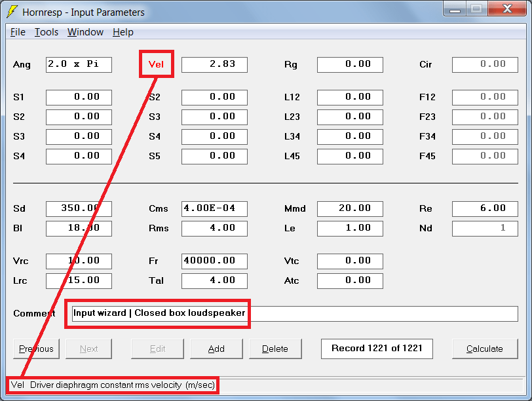Screen dimensions: 532x401
Task: Click the F34 value field
Action: click(485, 137)
